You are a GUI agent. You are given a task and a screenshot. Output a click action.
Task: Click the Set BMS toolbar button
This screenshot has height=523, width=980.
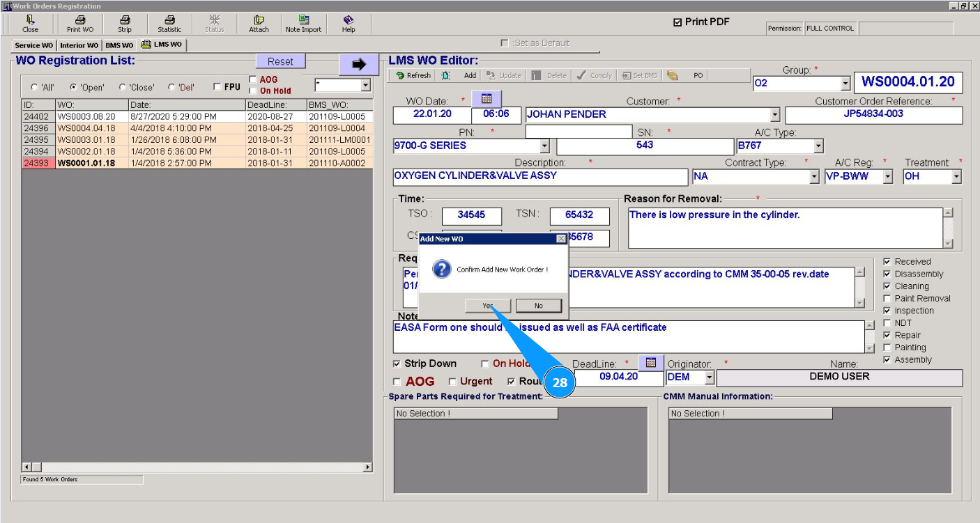click(639, 75)
